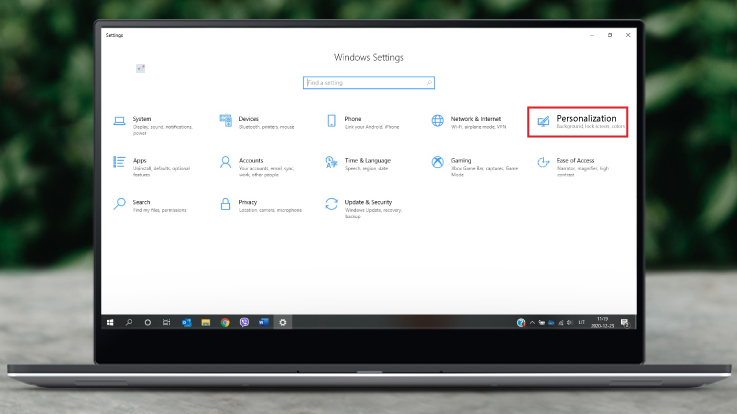Open Devices settings icon
The width and height of the screenshot is (737, 414).
tap(225, 121)
